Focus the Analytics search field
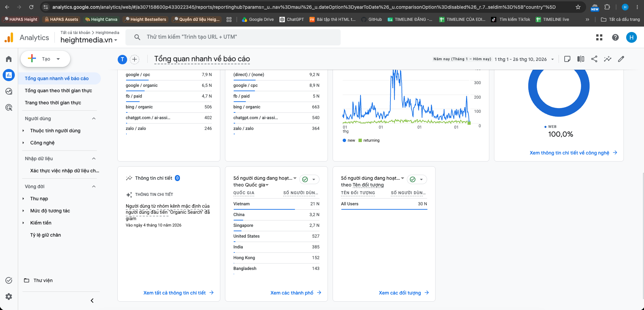 click(x=233, y=37)
